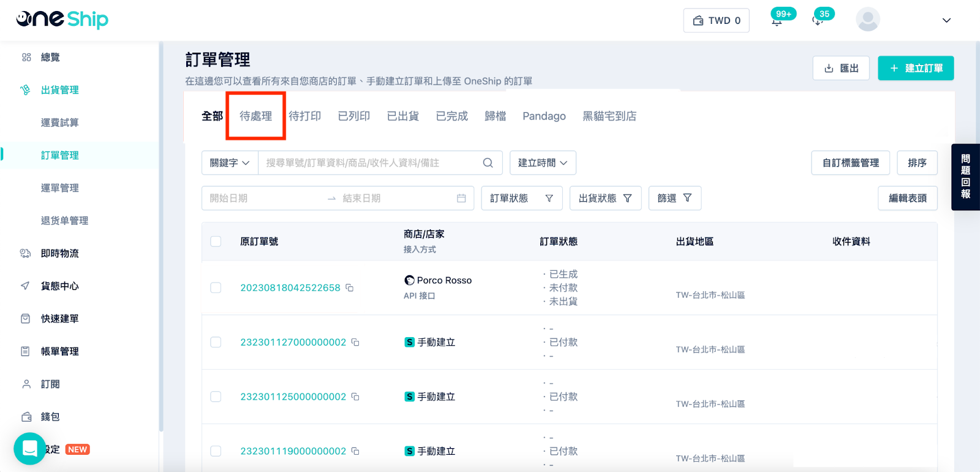980x472 pixels.
Task: Open 運單管理 in sidebar
Action: pos(59,188)
